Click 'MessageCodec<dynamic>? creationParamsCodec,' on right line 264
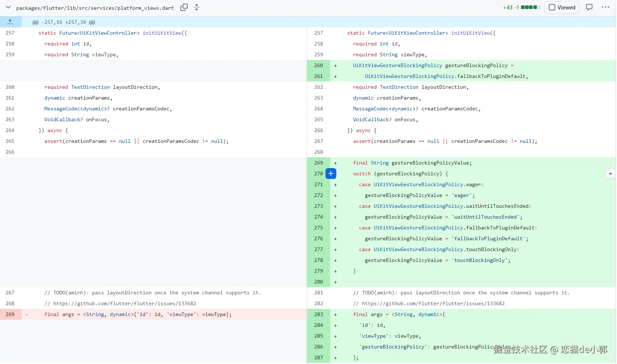This screenshot has height=364, width=617. pyautogui.click(x=417, y=109)
